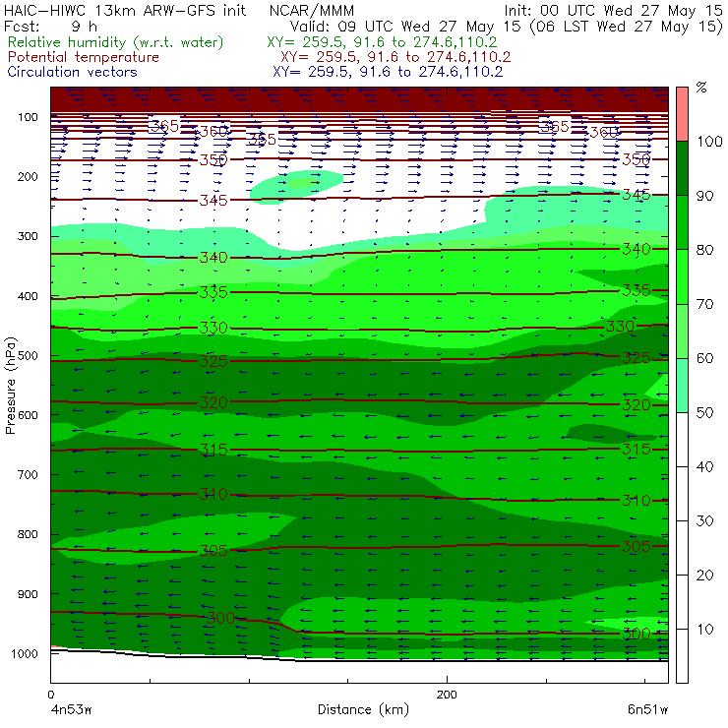The image size is (728, 728).
Task: Click the 700 hPa pressure axis label
Action: point(28,474)
